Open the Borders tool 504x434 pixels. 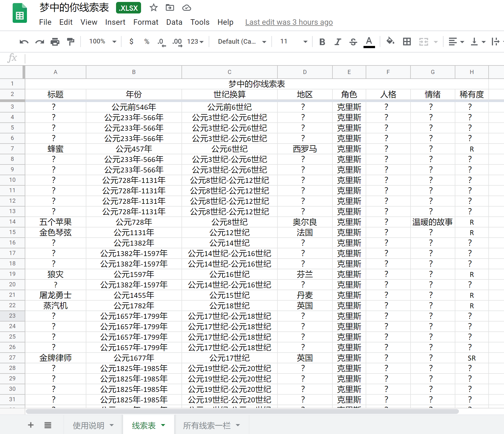point(407,42)
